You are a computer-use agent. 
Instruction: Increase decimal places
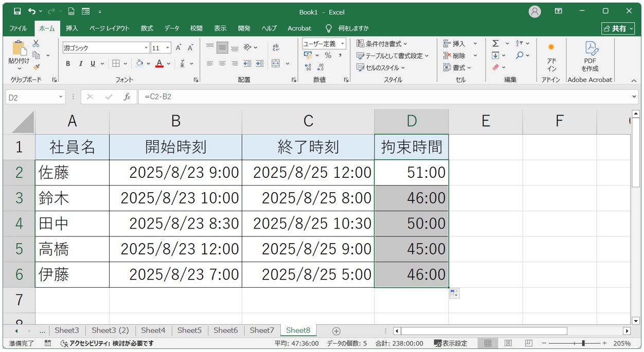[x=308, y=67]
